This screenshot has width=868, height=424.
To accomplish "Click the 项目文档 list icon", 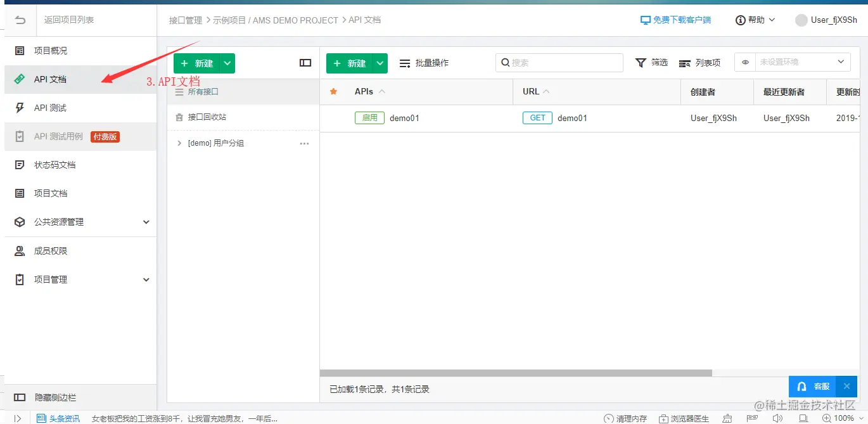I will pyautogui.click(x=20, y=193).
